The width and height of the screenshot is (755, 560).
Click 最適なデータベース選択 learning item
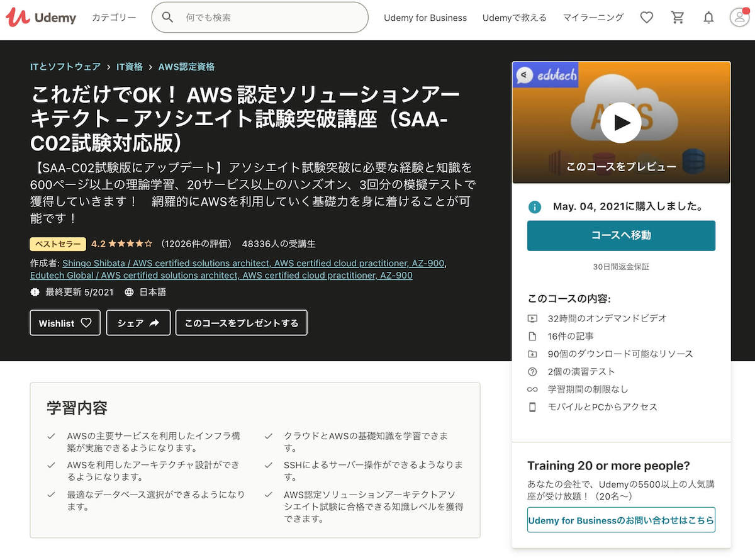point(156,500)
